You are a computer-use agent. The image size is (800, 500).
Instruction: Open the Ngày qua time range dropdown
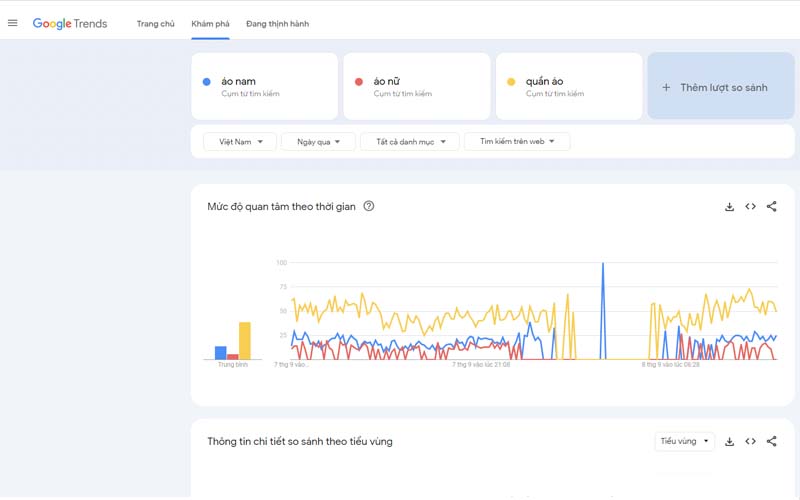tap(318, 142)
